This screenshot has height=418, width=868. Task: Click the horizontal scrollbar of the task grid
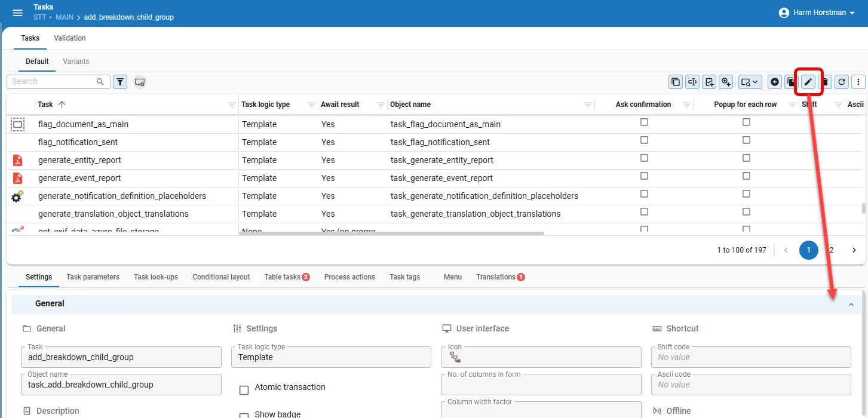pyautogui.click(x=391, y=233)
